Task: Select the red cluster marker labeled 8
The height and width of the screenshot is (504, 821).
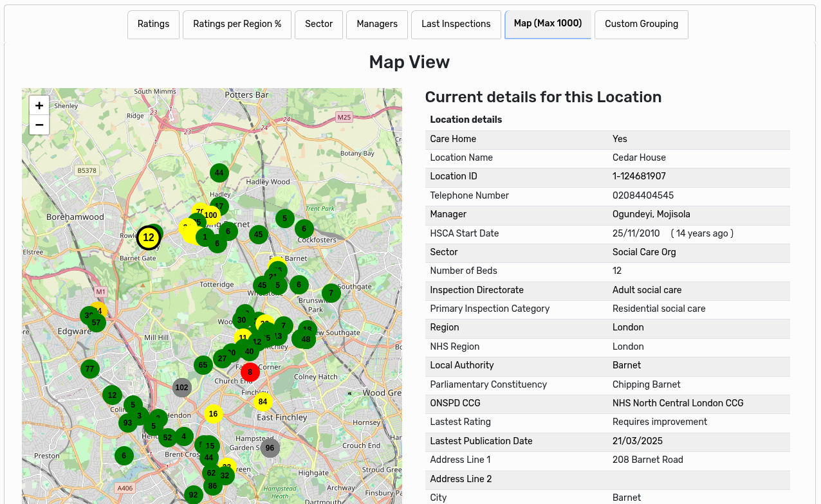Action: [250, 372]
